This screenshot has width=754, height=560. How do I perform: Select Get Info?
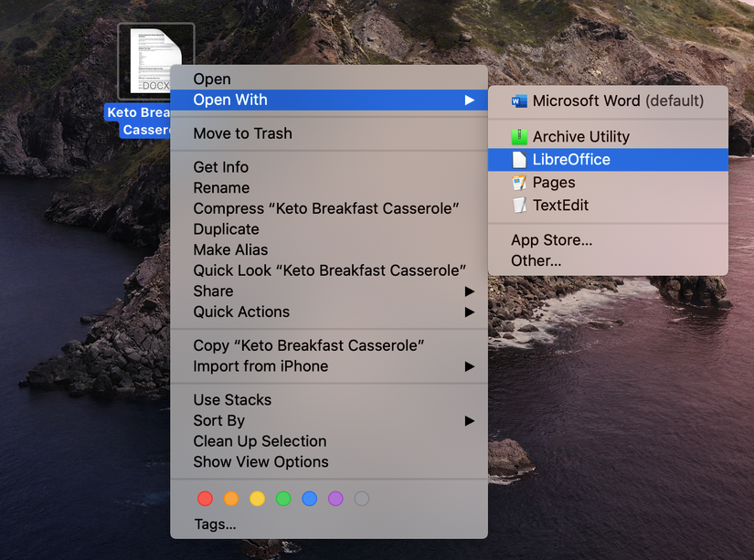click(x=219, y=166)
